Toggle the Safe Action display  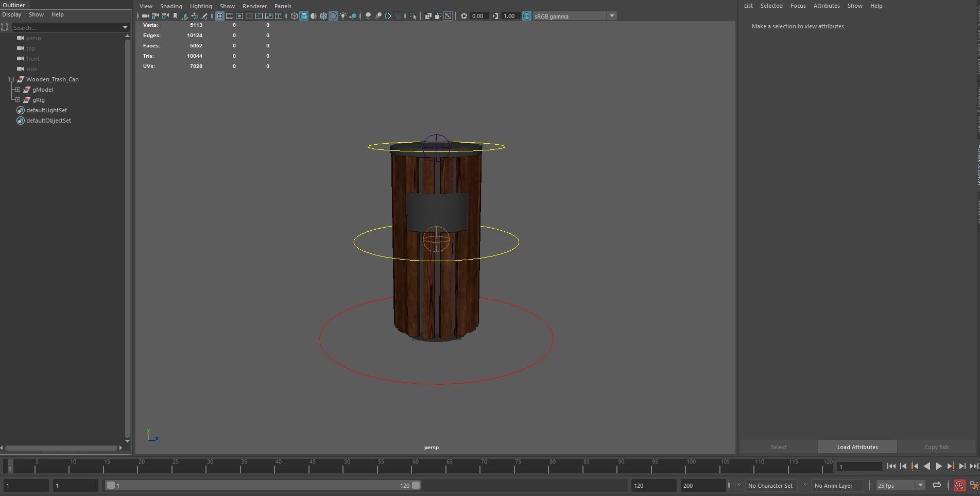269,16
